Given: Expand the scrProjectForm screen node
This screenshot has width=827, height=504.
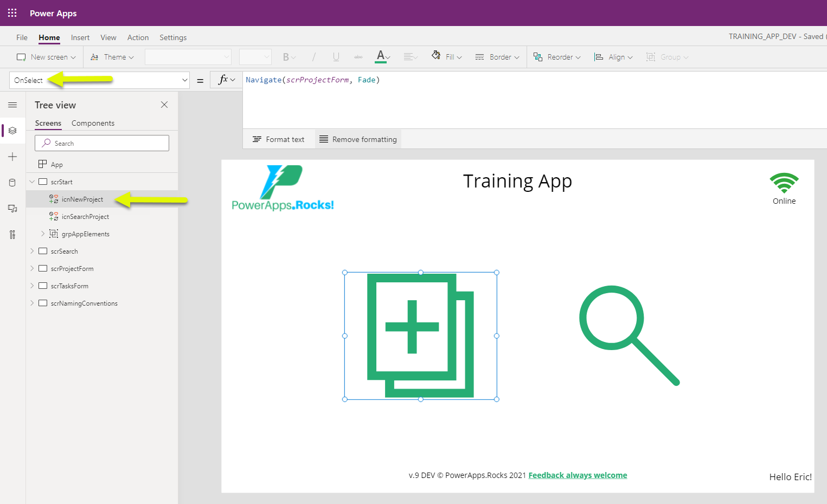Looking at the screenshot, I should click(32, 268).
